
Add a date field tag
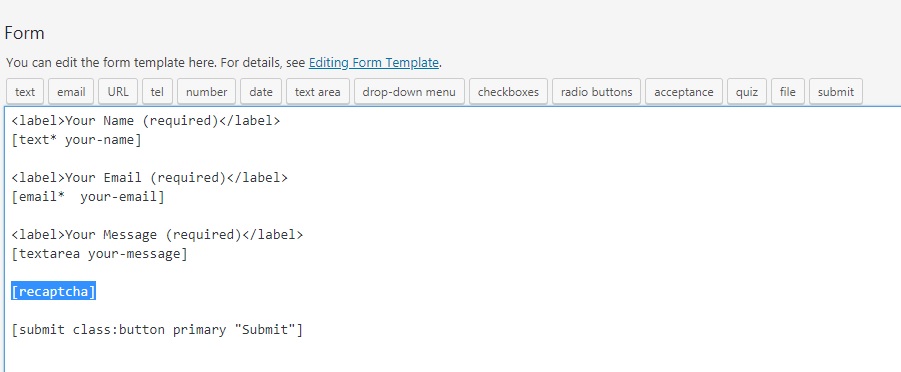tap(261, 92)
